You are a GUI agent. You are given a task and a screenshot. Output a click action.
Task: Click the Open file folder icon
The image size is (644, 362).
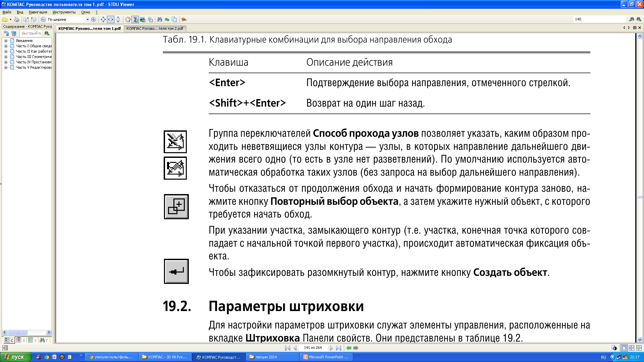point(5,19)
